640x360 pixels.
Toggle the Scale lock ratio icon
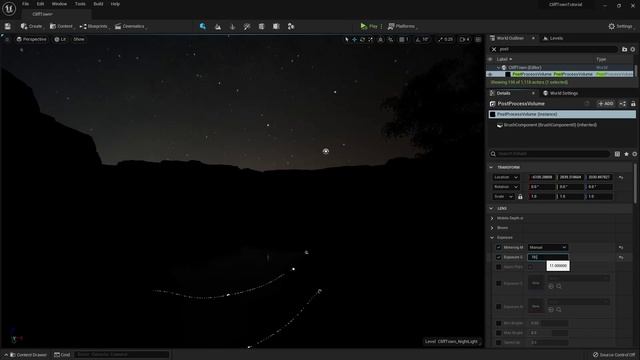pyautogui.click(x=520, y=197)
